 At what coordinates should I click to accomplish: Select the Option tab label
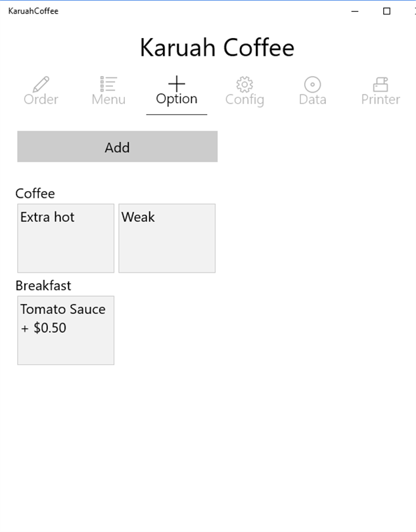tap(177, 99)
